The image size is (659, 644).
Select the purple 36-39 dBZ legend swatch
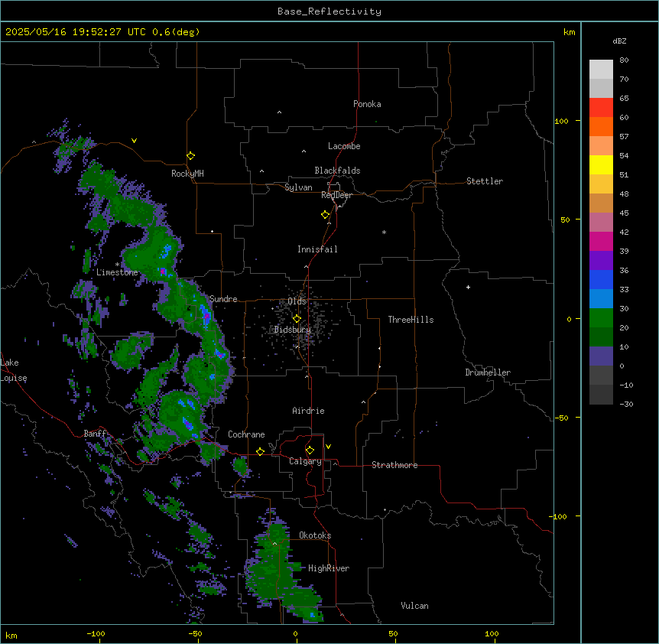click(601, 261)
